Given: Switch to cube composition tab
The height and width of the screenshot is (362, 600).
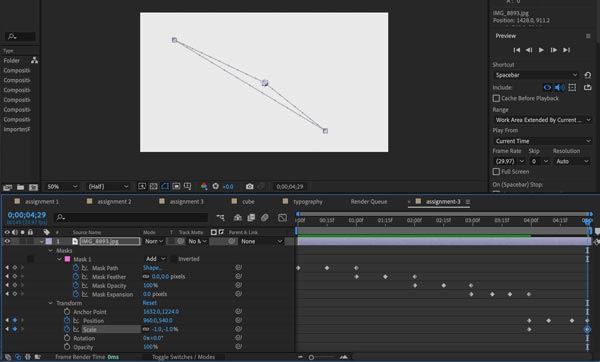Looking at the screenshot, I should (x=248, y=202).
